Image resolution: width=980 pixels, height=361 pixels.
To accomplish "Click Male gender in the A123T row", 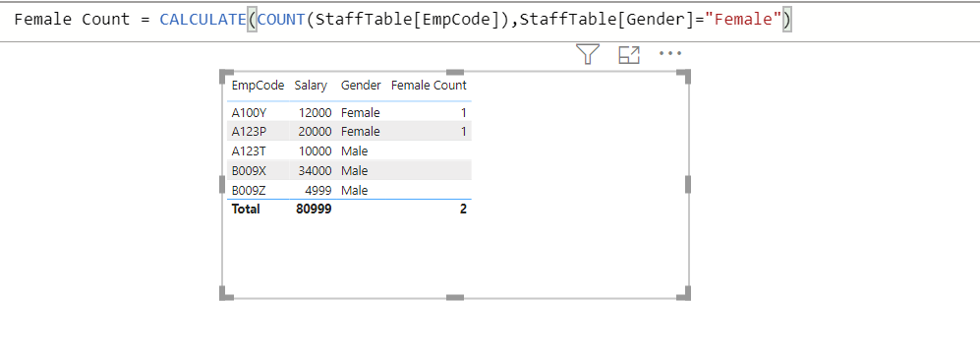I will [355, 150].
